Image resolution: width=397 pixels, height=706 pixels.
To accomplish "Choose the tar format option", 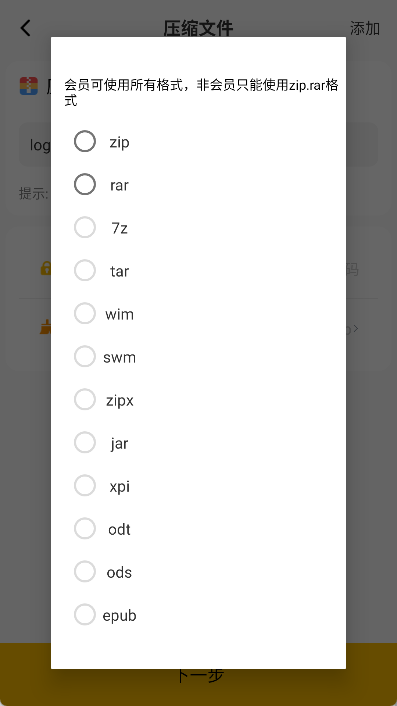I will click(85, 271).
